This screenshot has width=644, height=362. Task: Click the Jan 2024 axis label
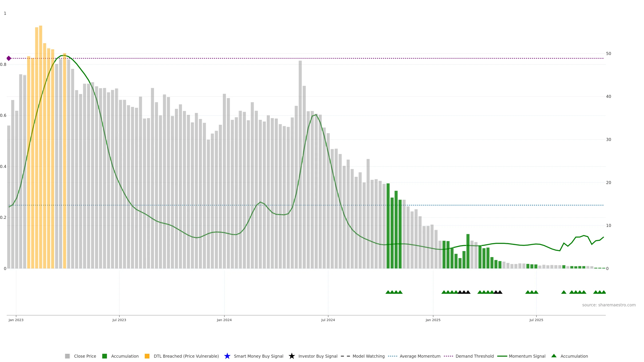(224, 320)
